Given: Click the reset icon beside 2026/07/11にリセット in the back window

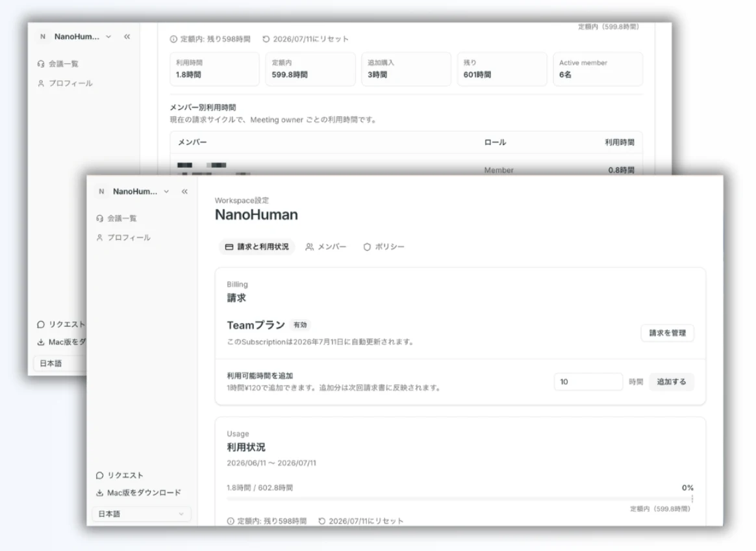Looking at the screenshot, I should 266,39.
